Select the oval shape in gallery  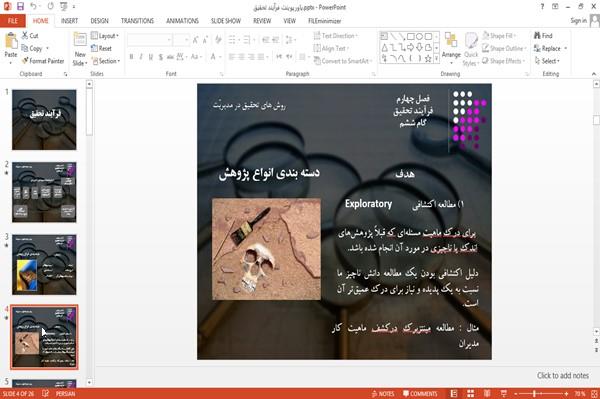420,37
